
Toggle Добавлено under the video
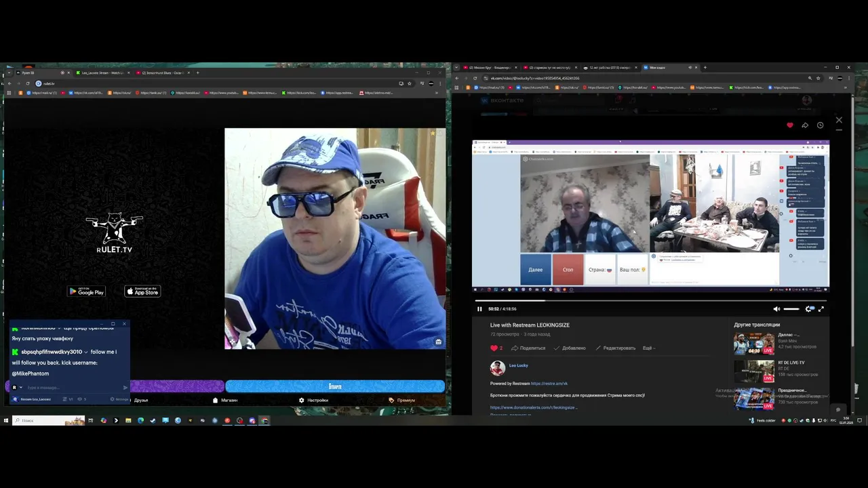point(570,348)
